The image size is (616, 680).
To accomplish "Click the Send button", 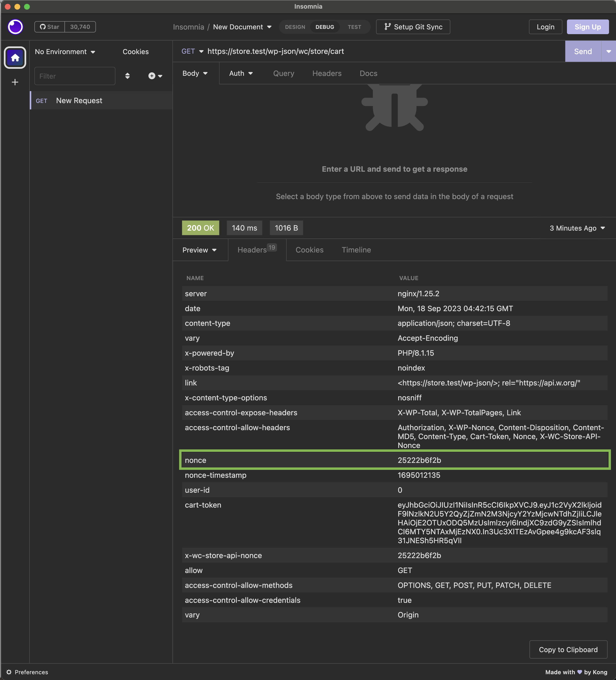I will pyautogui.click(x=583, y=51).
